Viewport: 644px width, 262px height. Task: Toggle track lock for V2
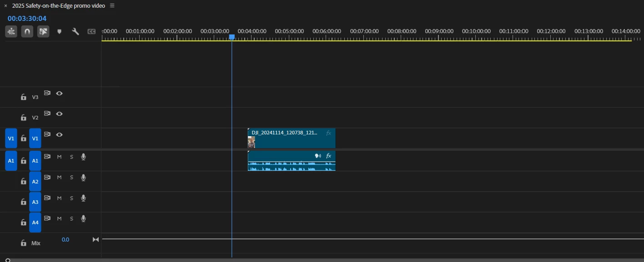click(x=23, y=118)
